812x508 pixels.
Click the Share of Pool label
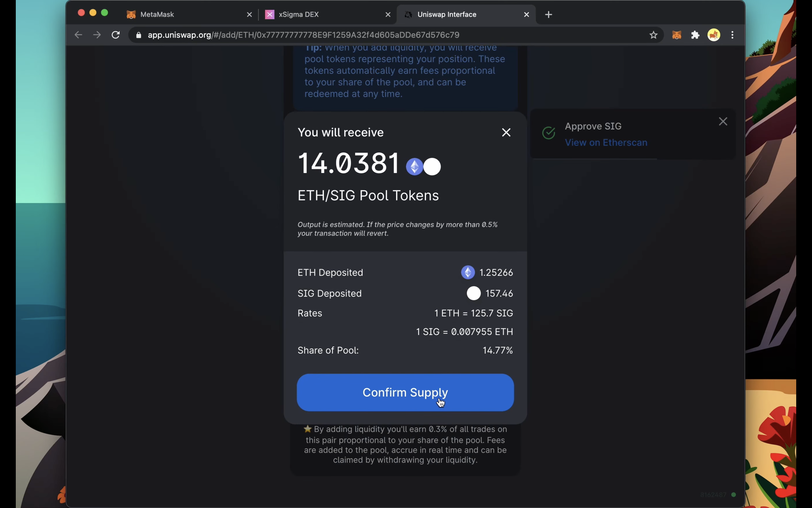[328, 351]
